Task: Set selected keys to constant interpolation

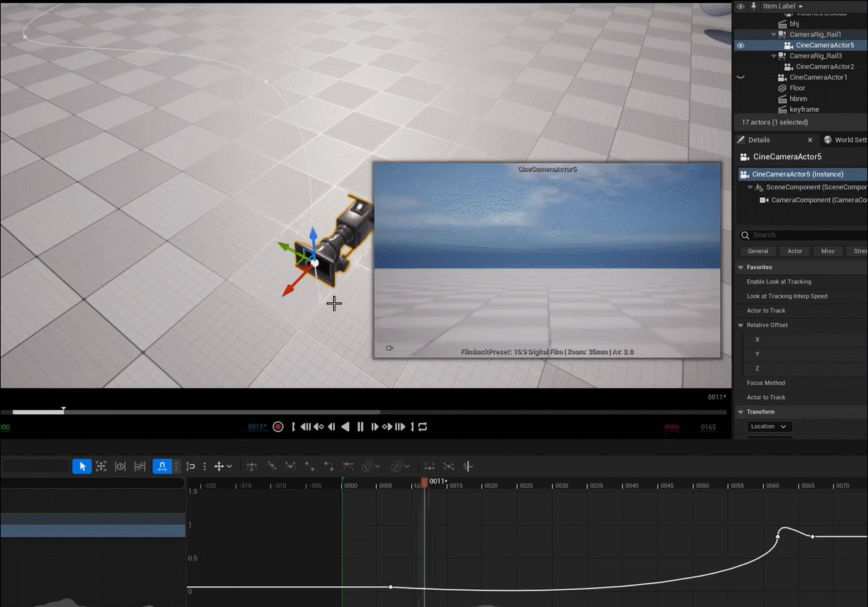Action: click(x=329, y=466)
